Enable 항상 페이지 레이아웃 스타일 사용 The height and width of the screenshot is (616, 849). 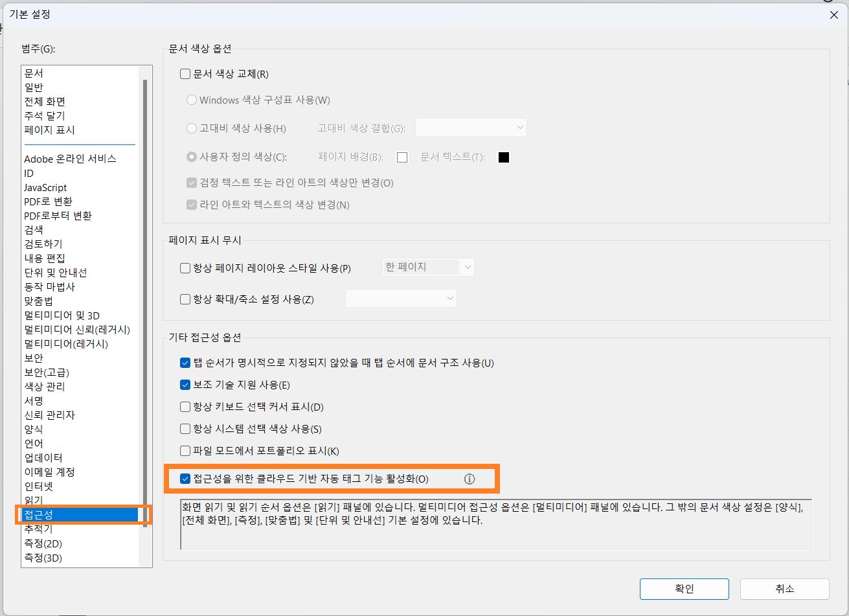(185, 268)
